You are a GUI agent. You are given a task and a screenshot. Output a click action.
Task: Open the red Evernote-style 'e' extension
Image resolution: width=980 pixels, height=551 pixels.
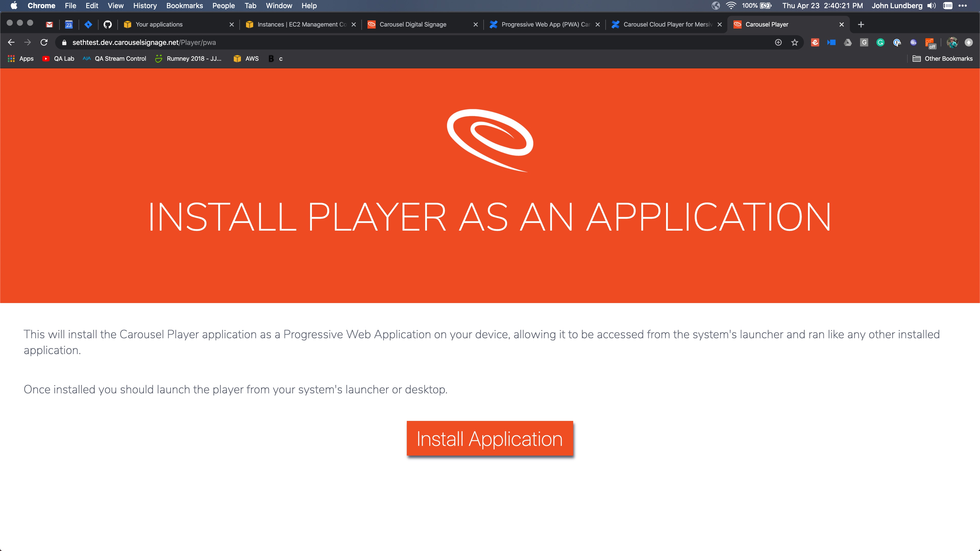815,42
